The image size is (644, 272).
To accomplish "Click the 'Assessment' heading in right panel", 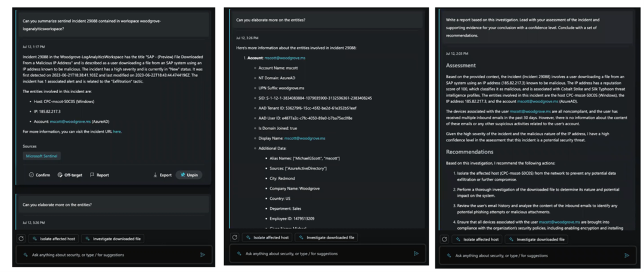I will point(461,66).
